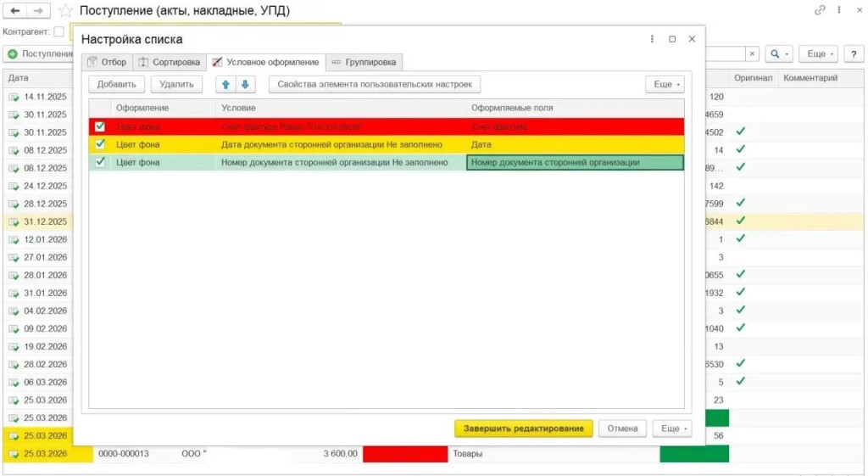Expand the Еще dropdown in the dialog toolbar

(665, 85)
